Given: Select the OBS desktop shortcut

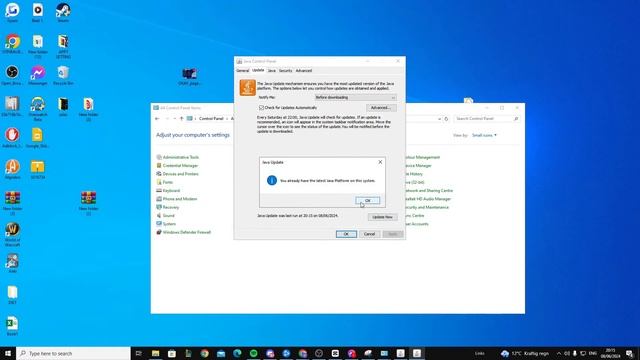Looking at the screenshot, I should click(12, 75).
